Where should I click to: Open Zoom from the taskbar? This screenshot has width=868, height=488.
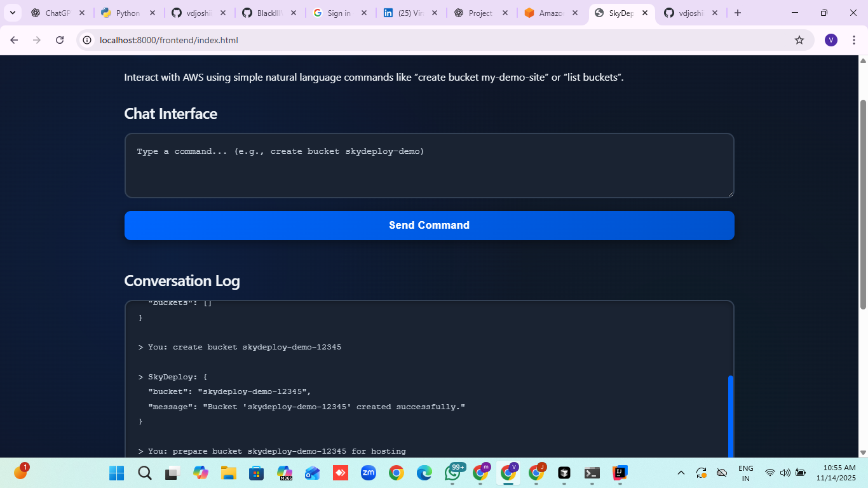369,473
